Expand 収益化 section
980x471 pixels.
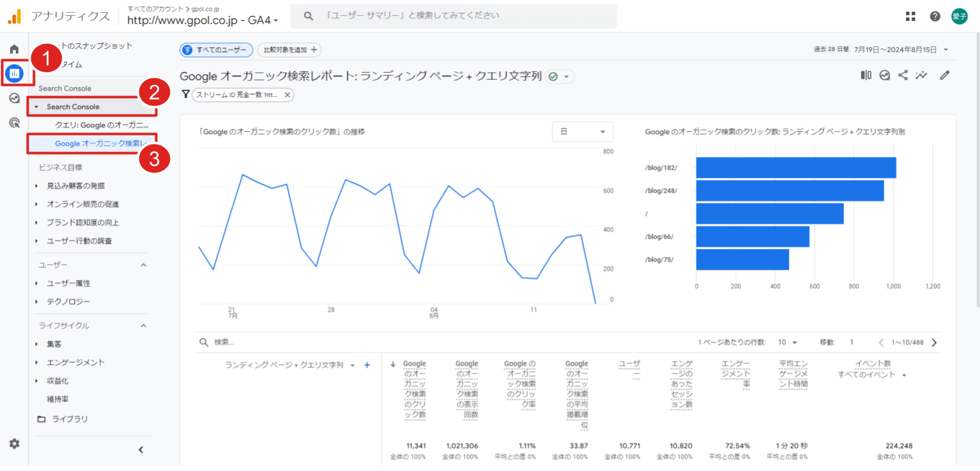point(36,381)
